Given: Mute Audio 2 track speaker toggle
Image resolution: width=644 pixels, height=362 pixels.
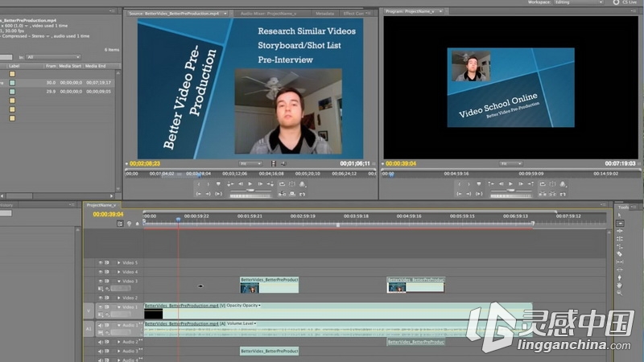Looking at the screenshot, I should pyautogui.click(x=100, y=342).
